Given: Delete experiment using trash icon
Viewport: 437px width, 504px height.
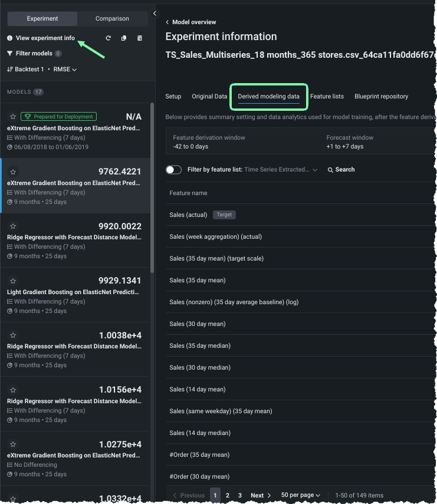Looking at the screenshot, I should [x=140, y=38].
